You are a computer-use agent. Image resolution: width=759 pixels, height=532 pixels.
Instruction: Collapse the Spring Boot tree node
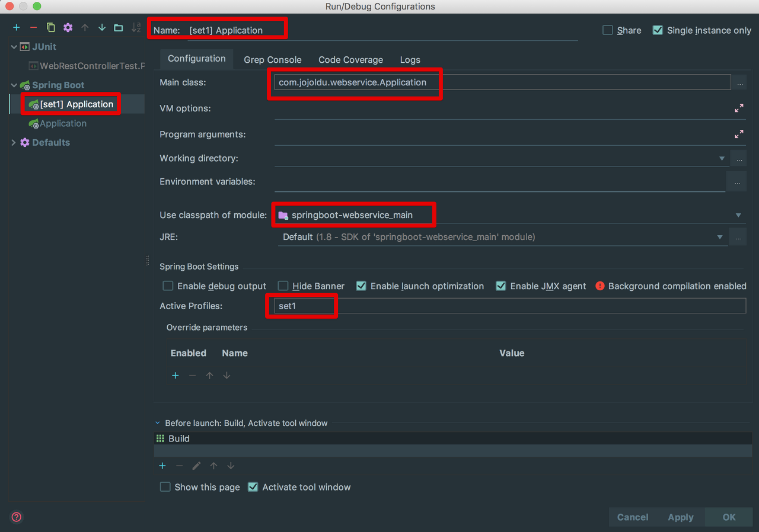pyautogui.click(x=14, y=85)
